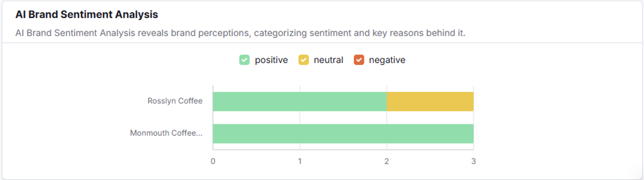This screenshot has width=644, height=180.
Task: Click the AI Brand Sentiment Analysis heading
Action: [87, 15]
